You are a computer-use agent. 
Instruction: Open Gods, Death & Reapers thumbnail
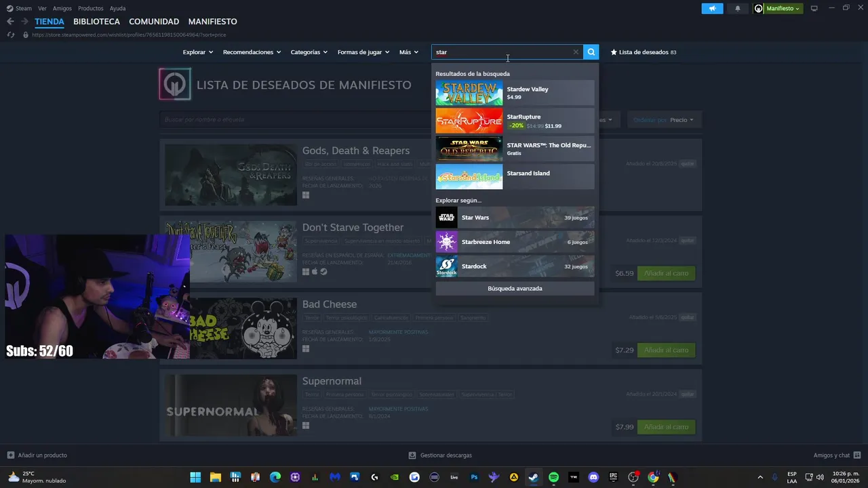tap(231, 175)
